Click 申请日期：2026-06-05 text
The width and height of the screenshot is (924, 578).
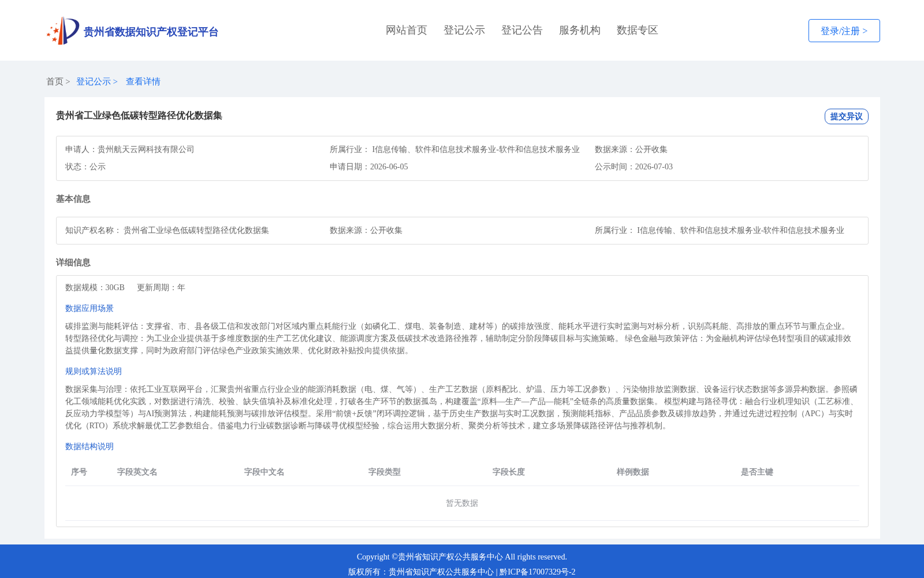[x=369, y=166]
